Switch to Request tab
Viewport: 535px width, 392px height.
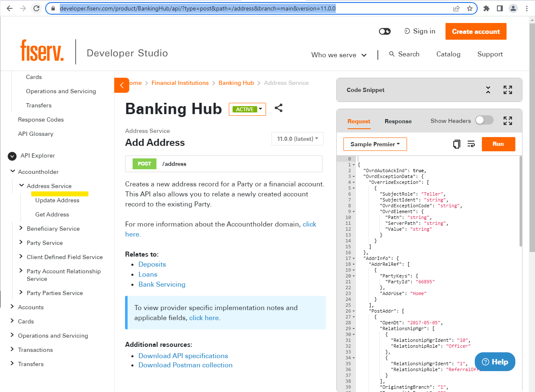click(359, 121)
